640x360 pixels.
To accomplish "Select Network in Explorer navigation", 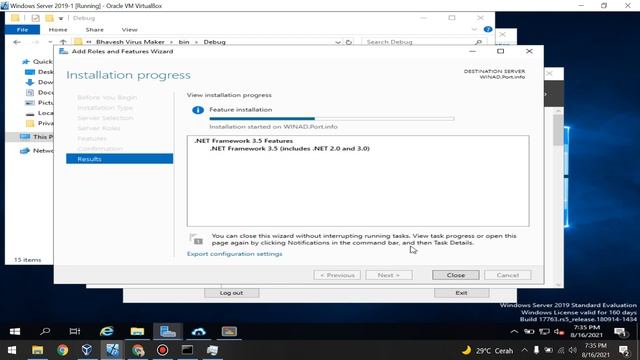I will (36, 151).
